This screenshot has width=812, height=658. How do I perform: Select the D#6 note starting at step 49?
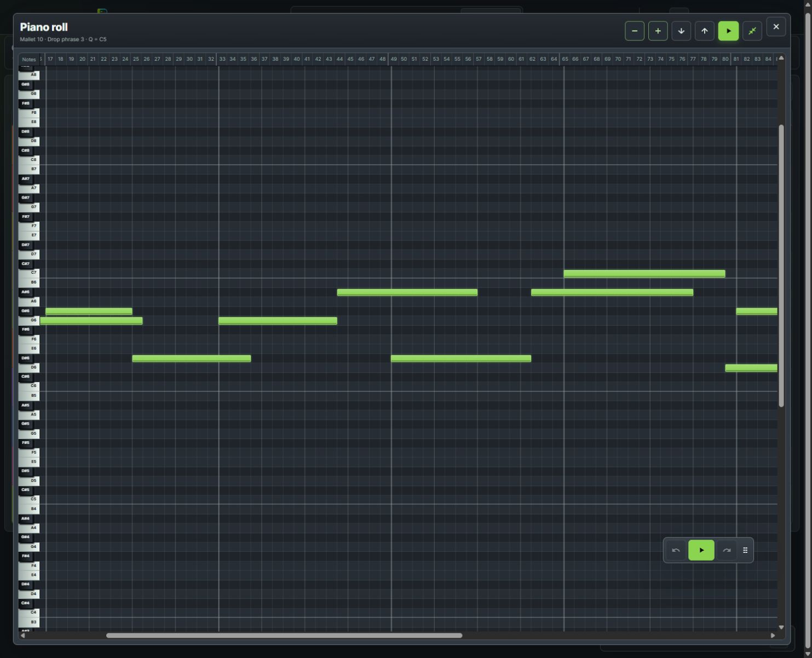(461, 359)
